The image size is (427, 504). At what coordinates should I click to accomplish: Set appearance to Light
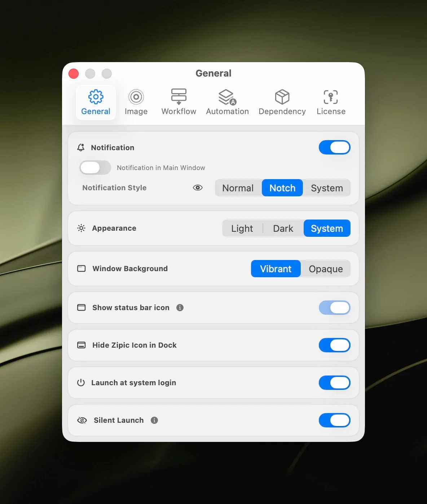(x=242, y=229)
